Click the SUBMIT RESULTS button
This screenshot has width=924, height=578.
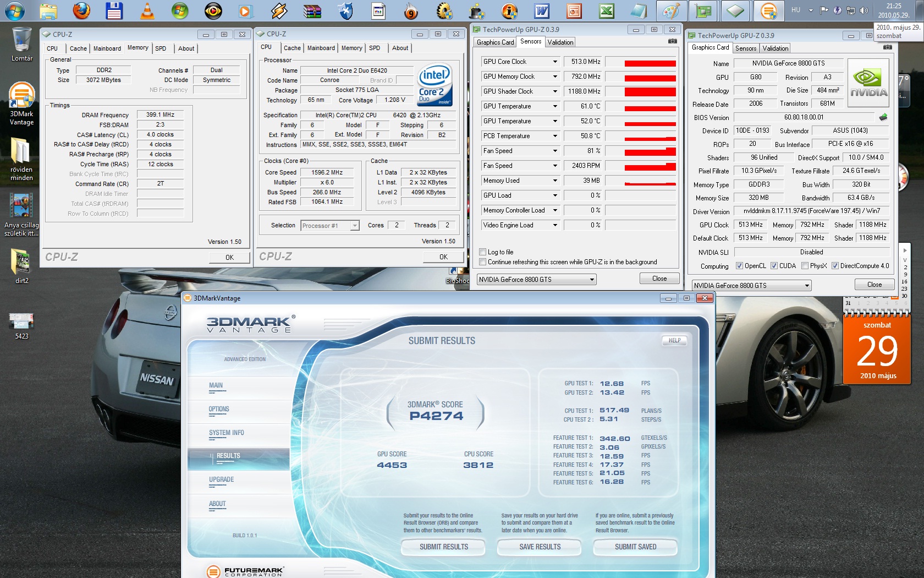click(444, 547)
